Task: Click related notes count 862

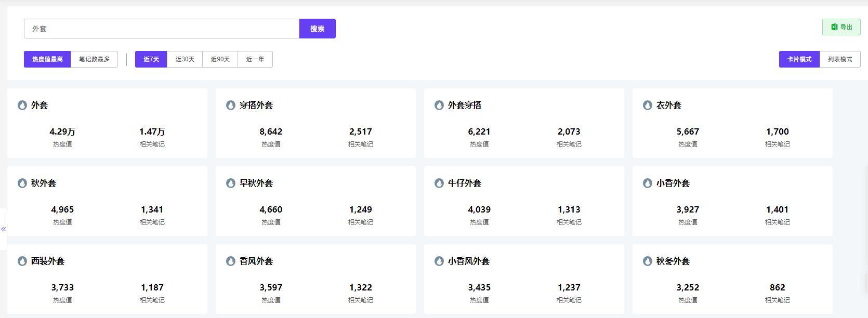Action: click(x=778, y=287)
